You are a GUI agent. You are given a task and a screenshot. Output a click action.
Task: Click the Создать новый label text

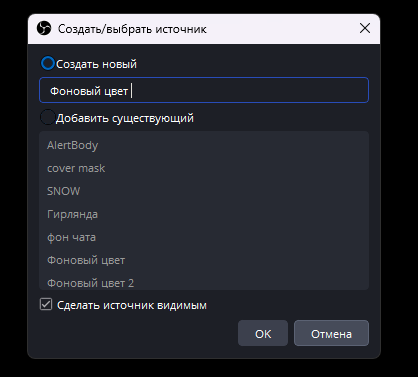click(96, 64)
